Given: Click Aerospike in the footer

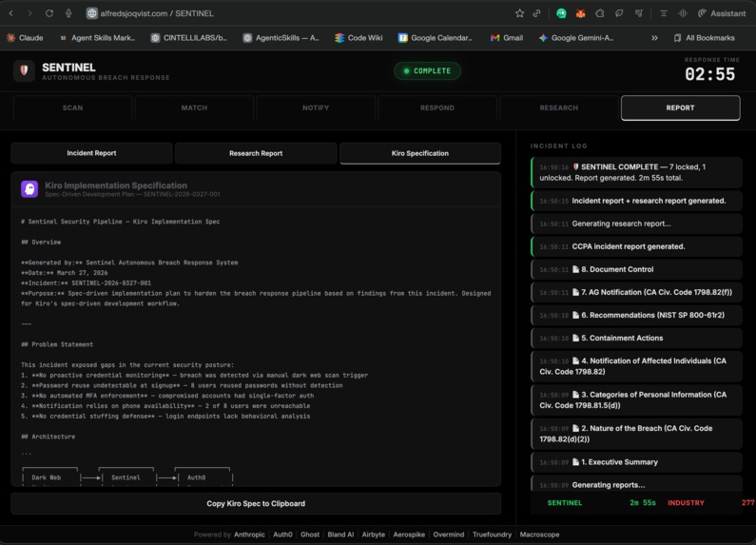Looking at the screenshot, I should (x=409, y=535).
